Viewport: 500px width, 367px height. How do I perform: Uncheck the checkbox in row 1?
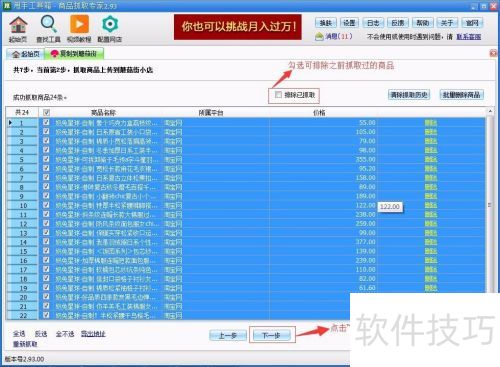click(x=46, y=123)
